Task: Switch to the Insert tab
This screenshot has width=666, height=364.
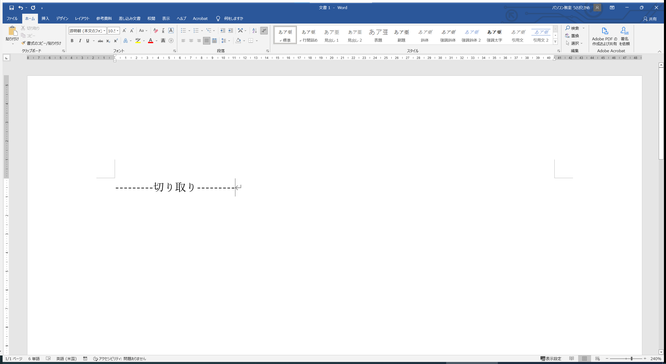Action: (x=45, y=19)
